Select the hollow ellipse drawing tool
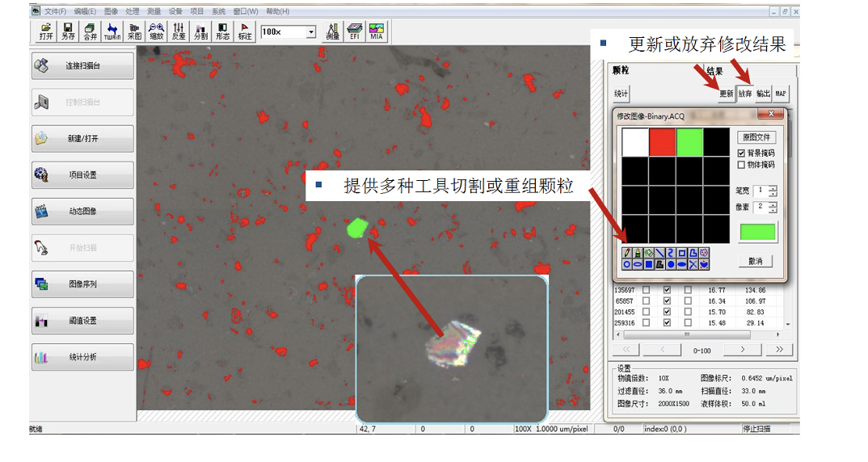868x462 pixels. [638, 264]
